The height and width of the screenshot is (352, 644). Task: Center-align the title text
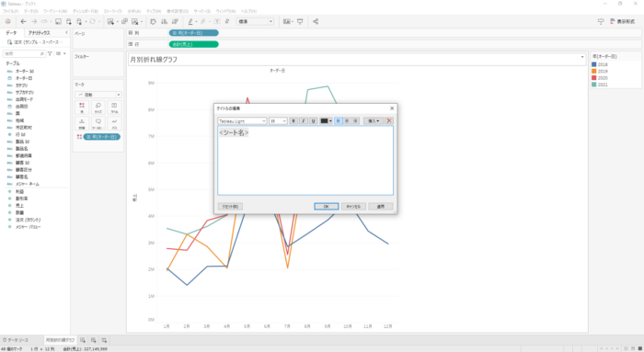click(x=347, y=121)
